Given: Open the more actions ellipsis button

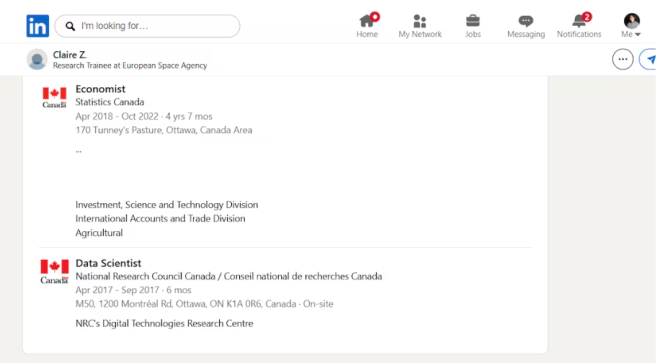Looking at the screenshot, I should click(623, 59).
